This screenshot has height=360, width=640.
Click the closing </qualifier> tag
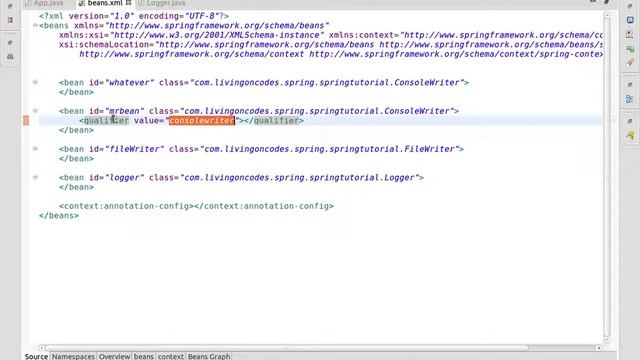coord(274,120)
